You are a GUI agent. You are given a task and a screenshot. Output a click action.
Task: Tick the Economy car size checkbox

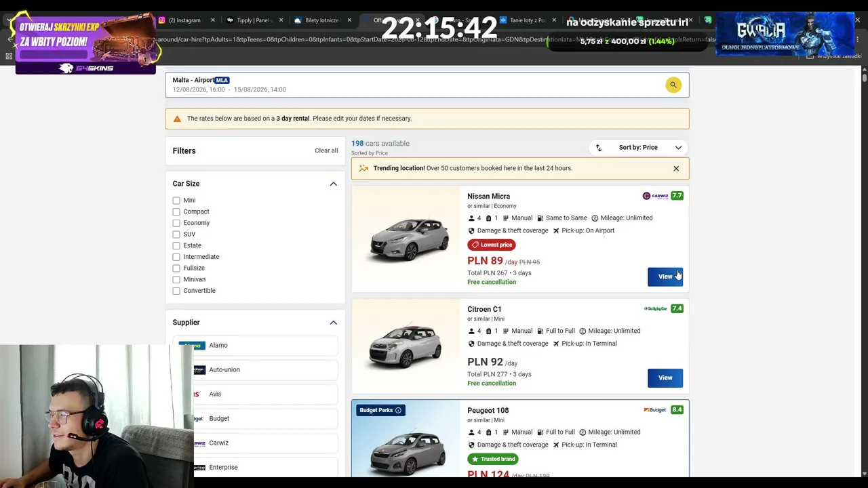pos(176,223)
